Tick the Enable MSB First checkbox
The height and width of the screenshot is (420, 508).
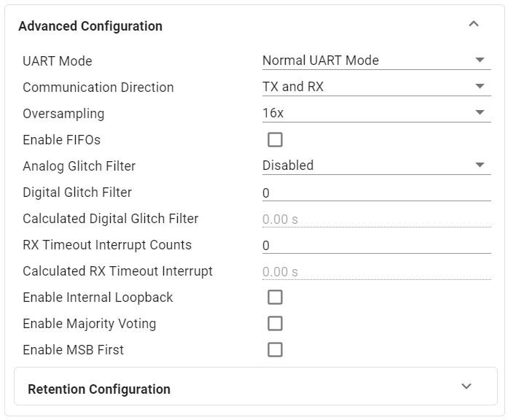275,349
